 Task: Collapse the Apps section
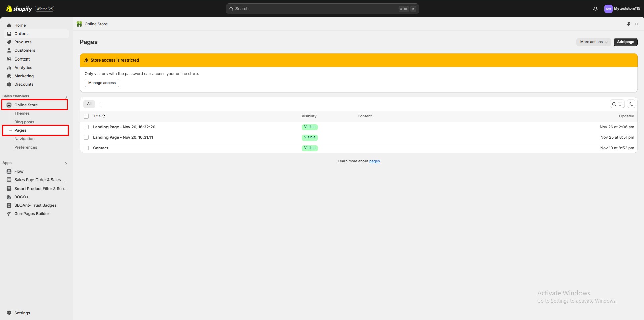click(x=66, y=164)
